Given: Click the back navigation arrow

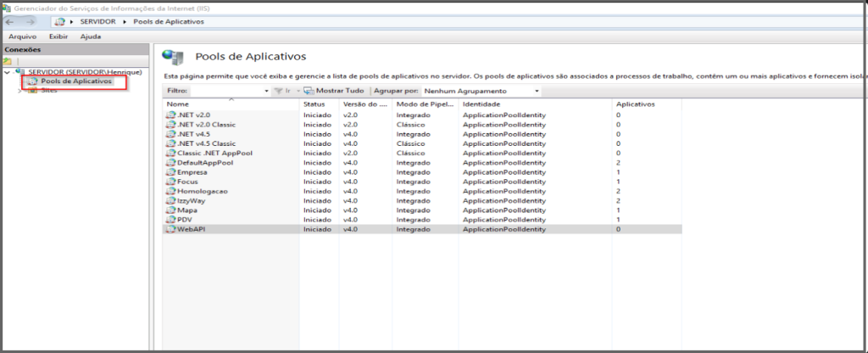Looking at the screenshot, I should (10, 20).
